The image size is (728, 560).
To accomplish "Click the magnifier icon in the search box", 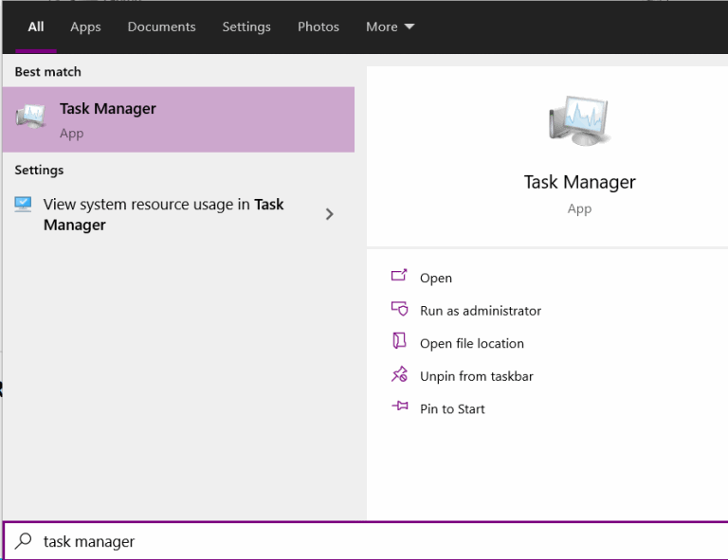I will pyautogui.click(x=23, y=541).
